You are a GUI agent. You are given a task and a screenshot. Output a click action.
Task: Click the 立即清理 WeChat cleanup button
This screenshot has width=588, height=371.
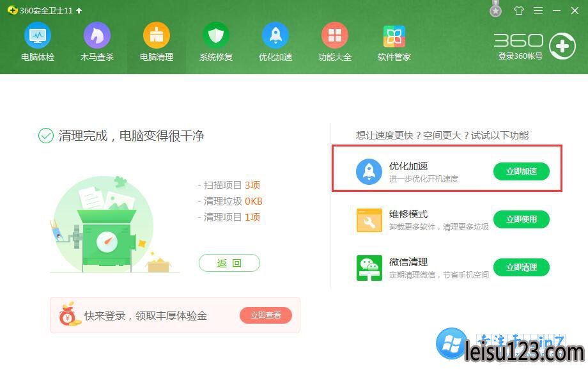(x=522, y=267)
